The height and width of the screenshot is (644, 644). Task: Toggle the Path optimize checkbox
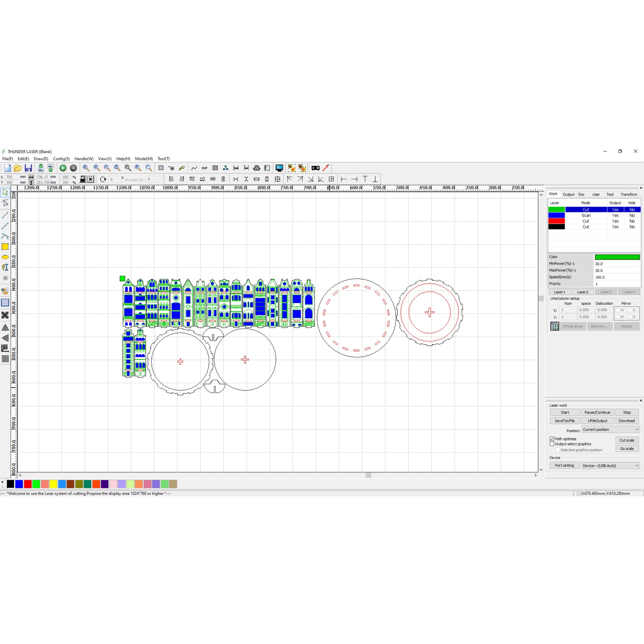coord(552,439)
